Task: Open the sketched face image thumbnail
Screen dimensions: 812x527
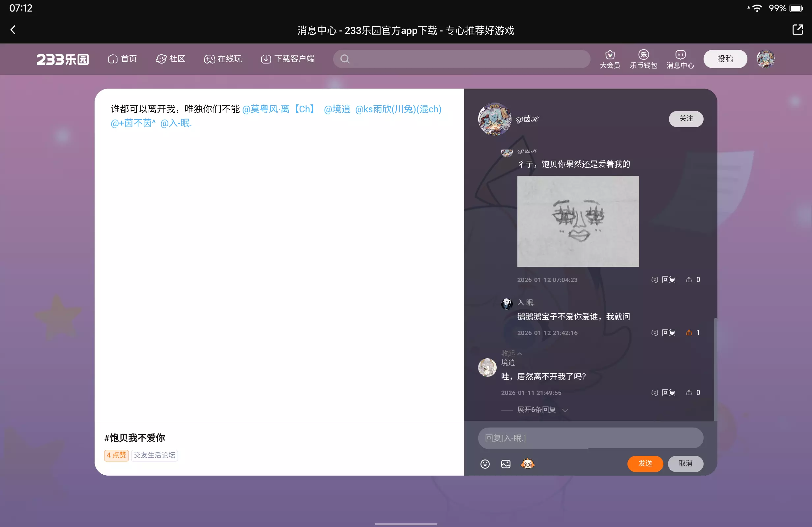Action: [578, 221]
